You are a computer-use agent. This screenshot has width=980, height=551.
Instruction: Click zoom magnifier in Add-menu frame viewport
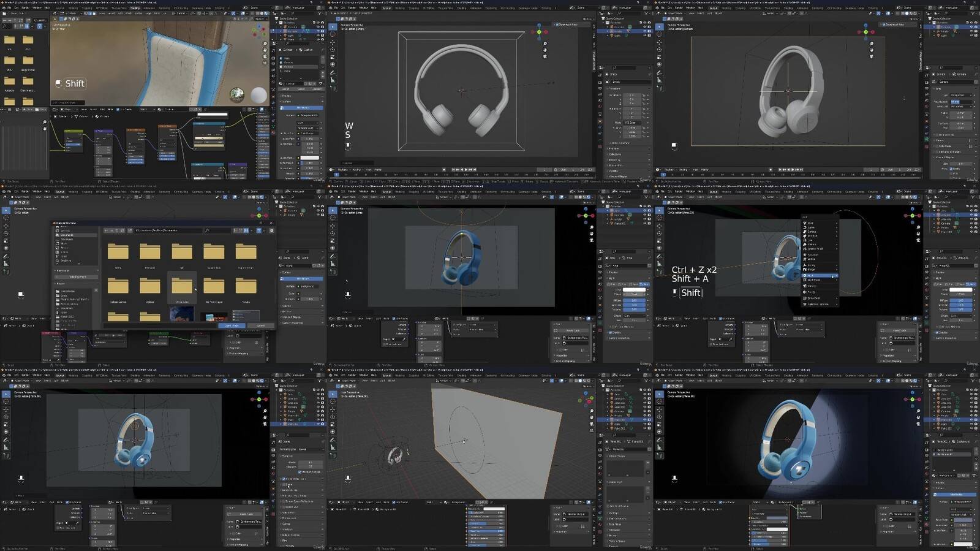click(x=918, y=227)
